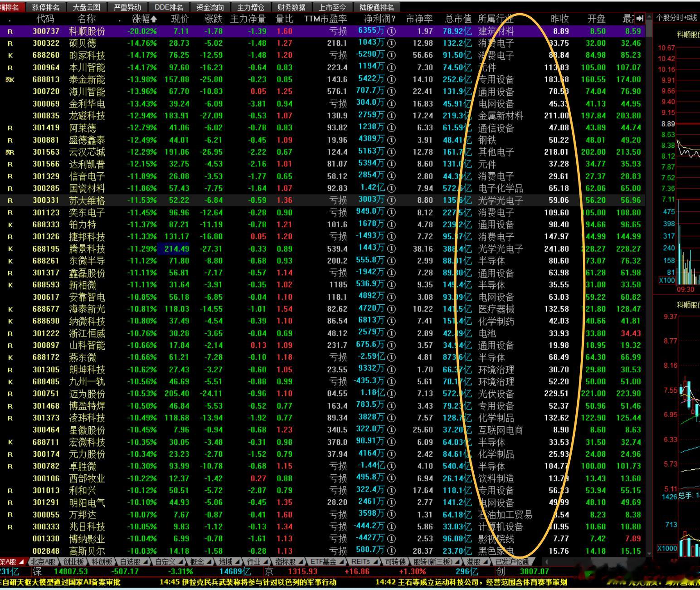700x590 pixels.
Task: Open the 指标股 bottom tab dropdown
Action: 301,561
